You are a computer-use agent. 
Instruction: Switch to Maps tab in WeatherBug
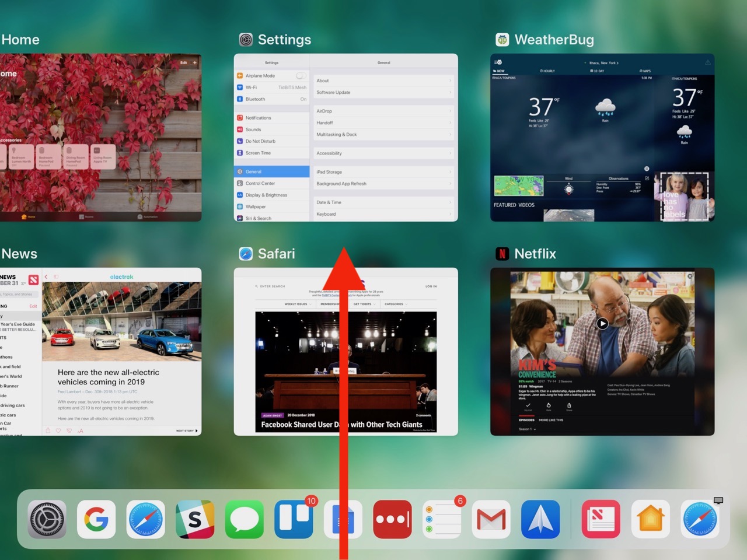click(645, 71)
